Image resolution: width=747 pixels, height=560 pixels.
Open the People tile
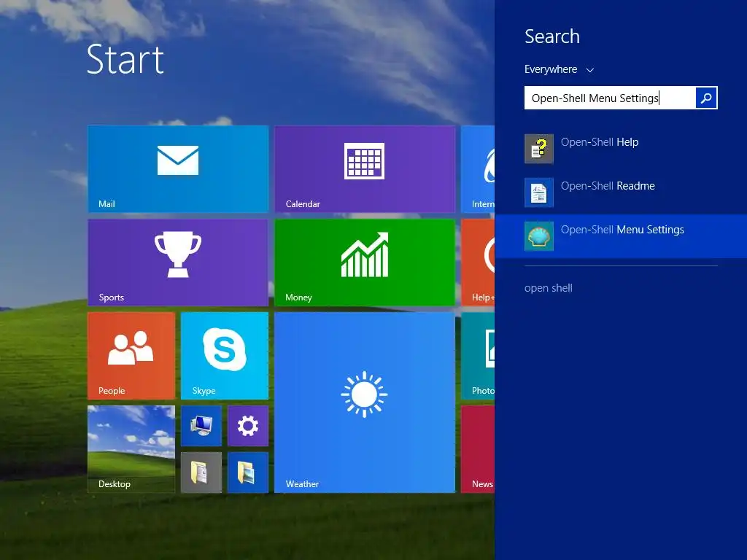[131, 356]
